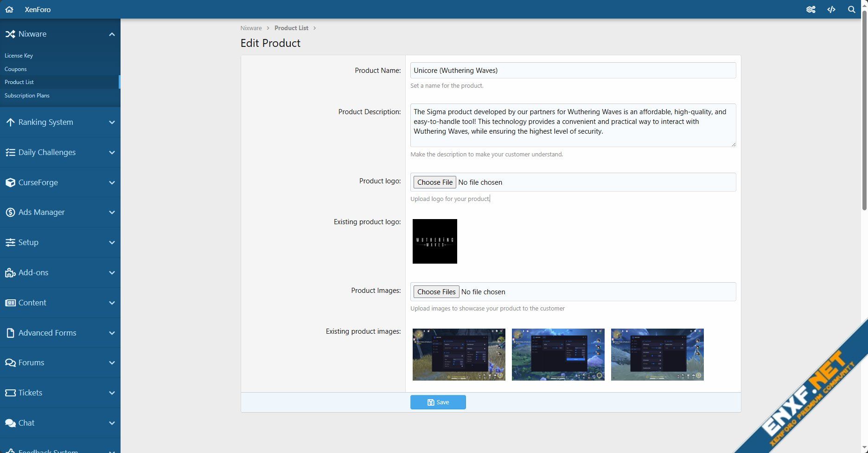Expand the CurseForge chevron
868x453 pixels.
(x=112, y=182)
